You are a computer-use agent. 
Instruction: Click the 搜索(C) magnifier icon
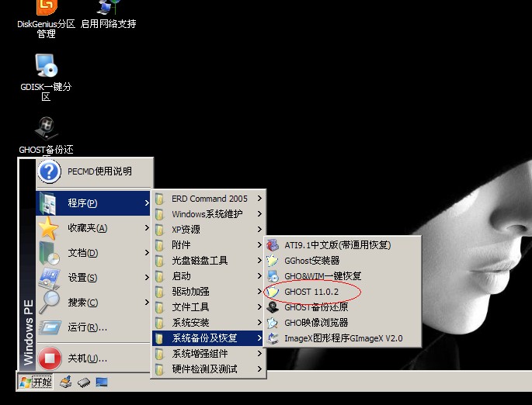click(49, 303)
